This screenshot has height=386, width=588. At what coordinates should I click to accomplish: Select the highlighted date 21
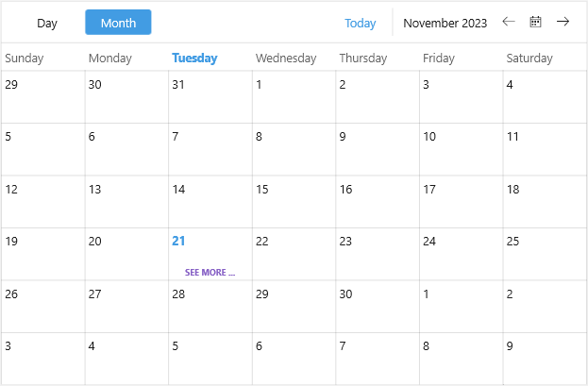point(178,242)
